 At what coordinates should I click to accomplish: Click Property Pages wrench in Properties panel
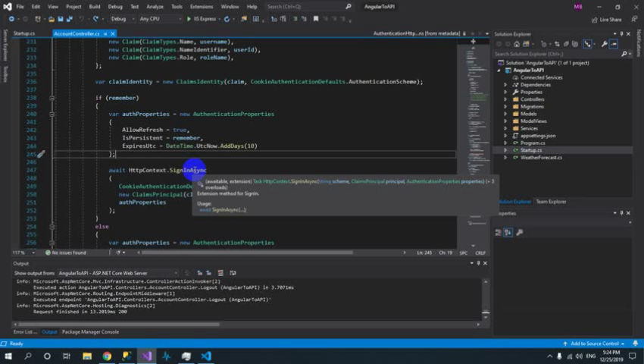[x=520, y=233]
